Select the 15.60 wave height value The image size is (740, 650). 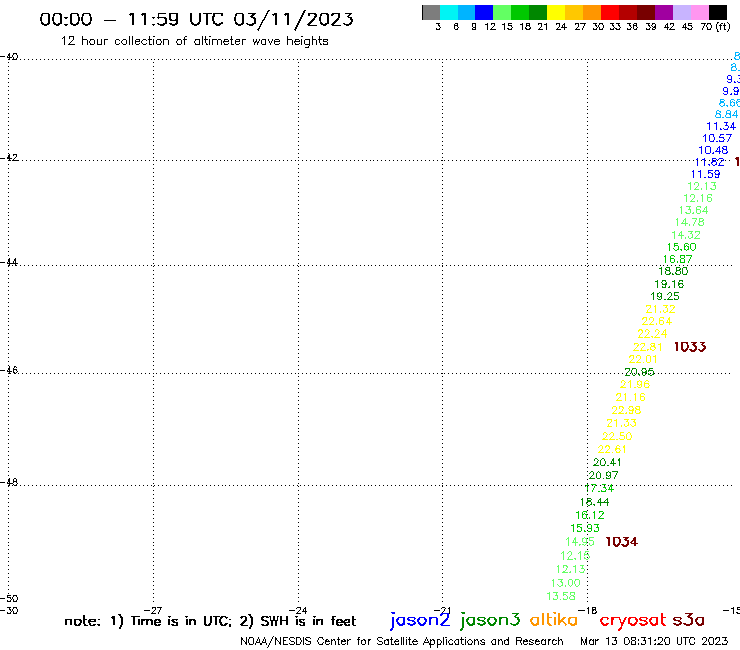(x=681, y=247)
